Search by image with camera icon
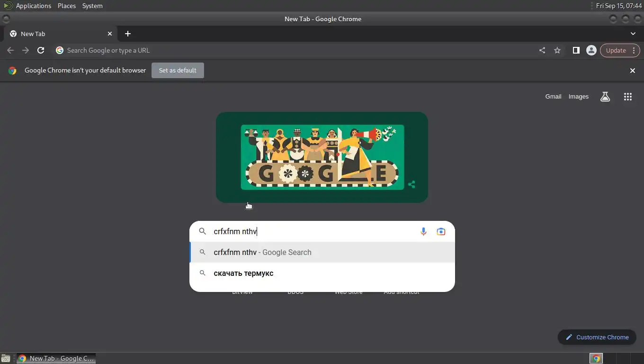The height and width of the screenshot is (364, 644). click(x=441, y=231)
